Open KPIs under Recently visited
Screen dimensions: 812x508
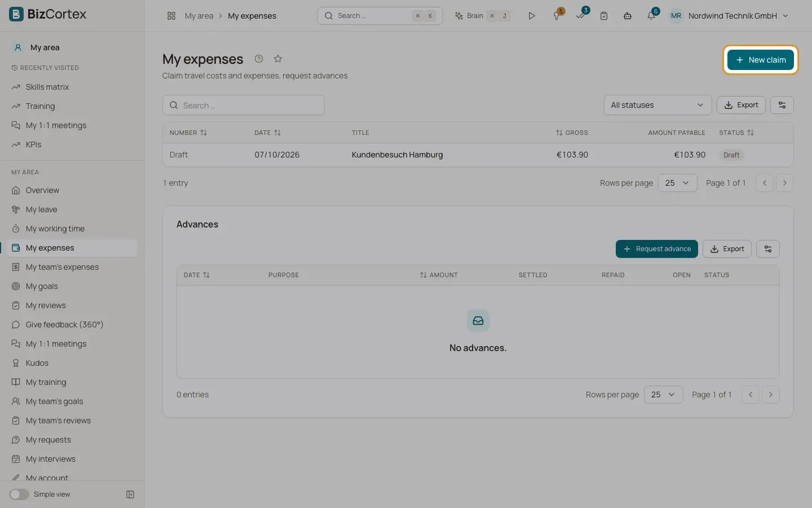coord(72,144)
